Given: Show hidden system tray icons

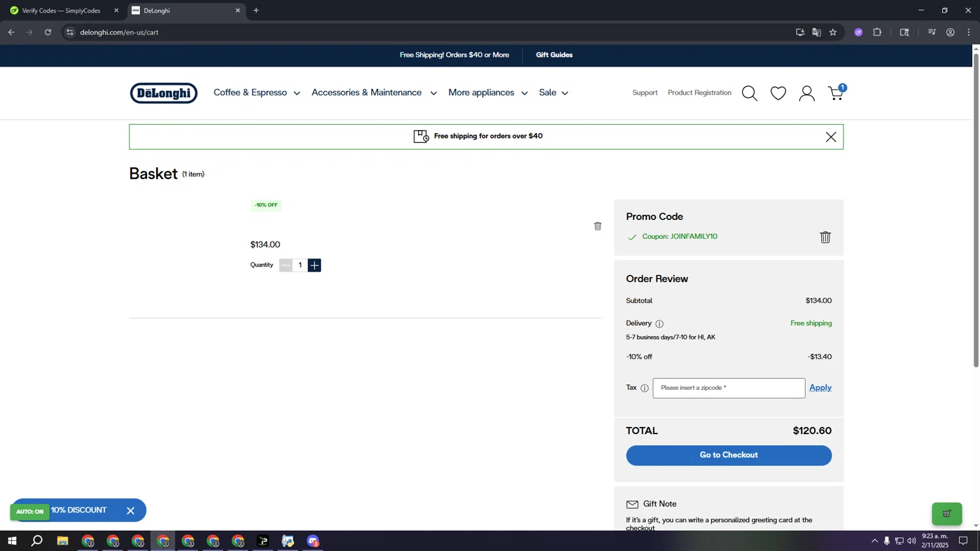Looking at the screenshot, I should (874, 541).
